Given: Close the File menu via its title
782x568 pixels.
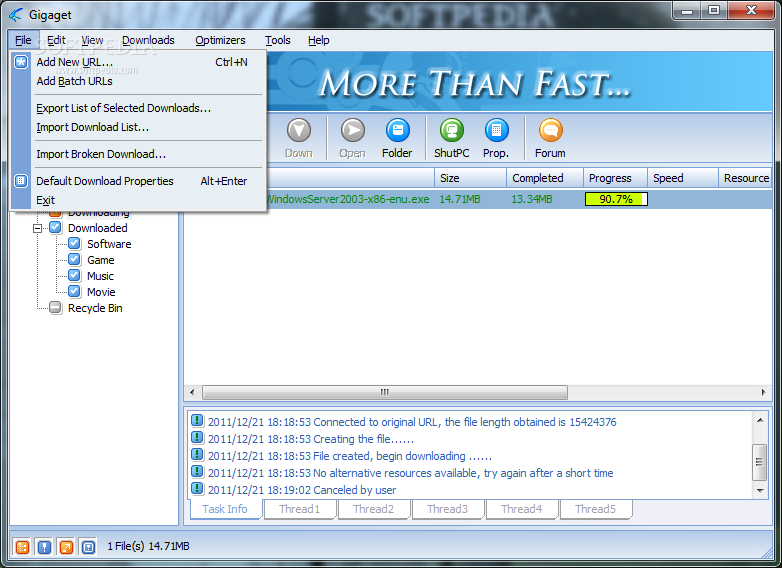Looking at the screenshot, I should pos(23,40).
